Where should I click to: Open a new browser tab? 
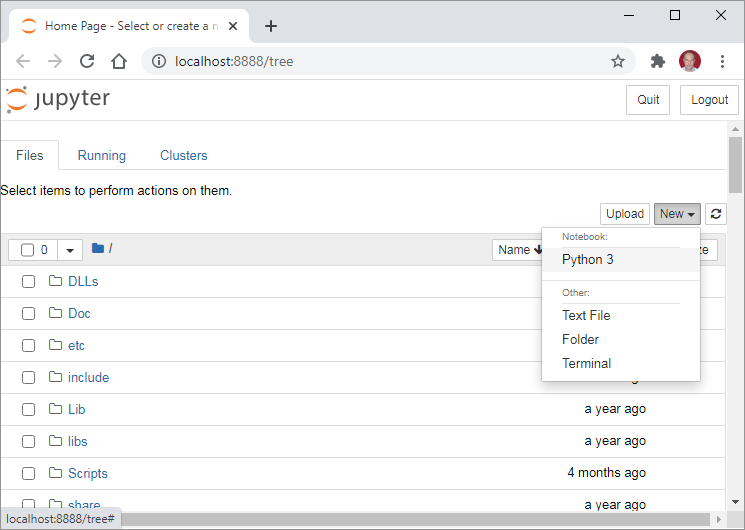271,26
